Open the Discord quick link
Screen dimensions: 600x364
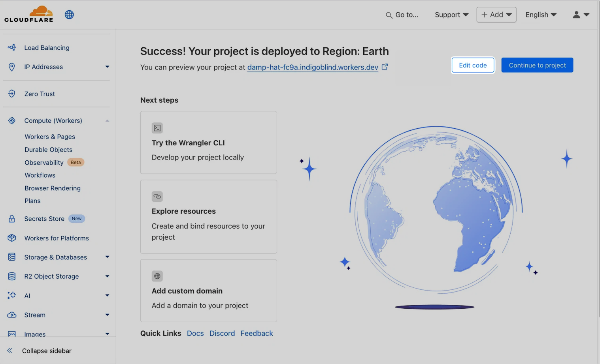(222, 333)
